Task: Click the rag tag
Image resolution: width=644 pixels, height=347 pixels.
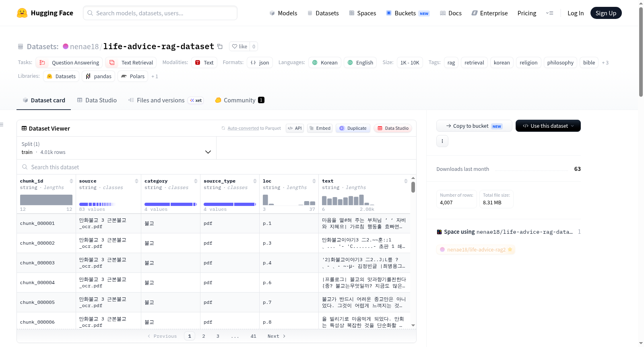Action: tap(451, 62)
